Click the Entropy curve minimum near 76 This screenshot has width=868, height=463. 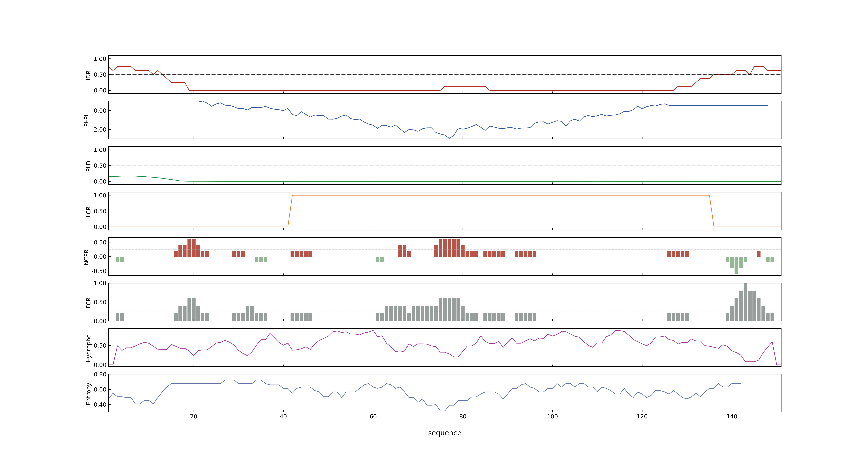pos(443,411)
